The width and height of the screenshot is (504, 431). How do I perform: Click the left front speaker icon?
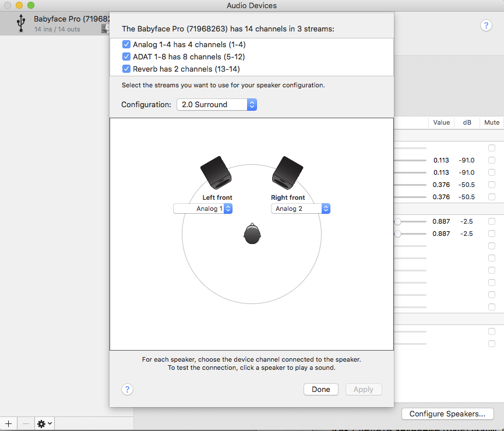[216, 172]
